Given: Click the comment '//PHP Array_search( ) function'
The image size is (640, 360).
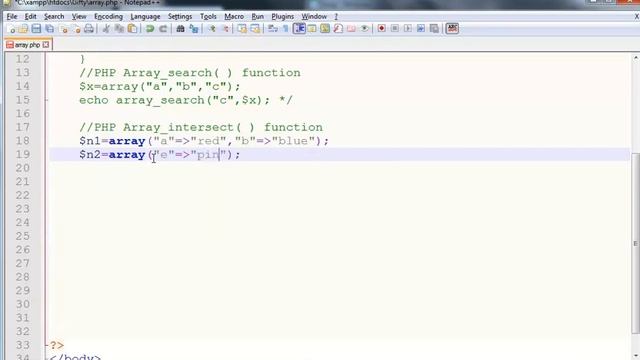Looking at the screenshot, I should (x=190, y=73).
